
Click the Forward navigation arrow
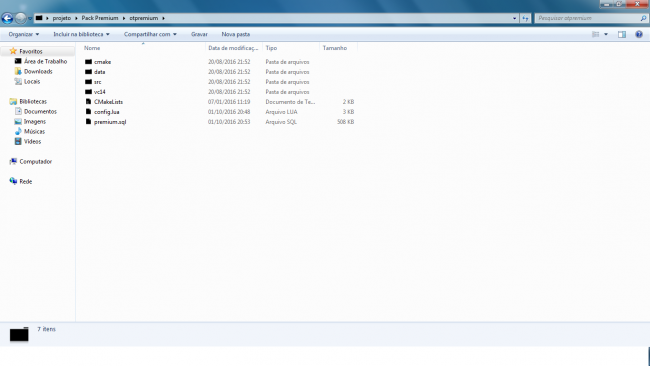click(x=20, y=18)
